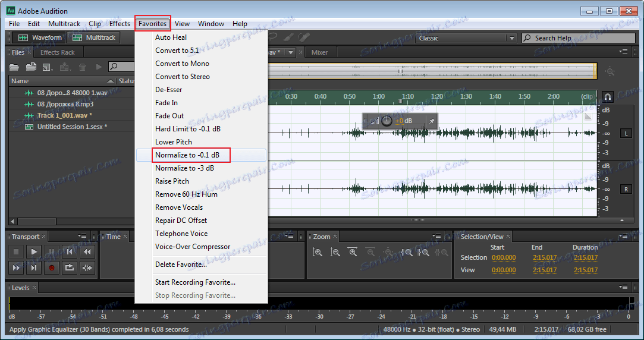Viewport: 644px width, 340px height.
Task: Pause playback in the Transport panel
Action: pyautogui.click(x=52, y=251)
